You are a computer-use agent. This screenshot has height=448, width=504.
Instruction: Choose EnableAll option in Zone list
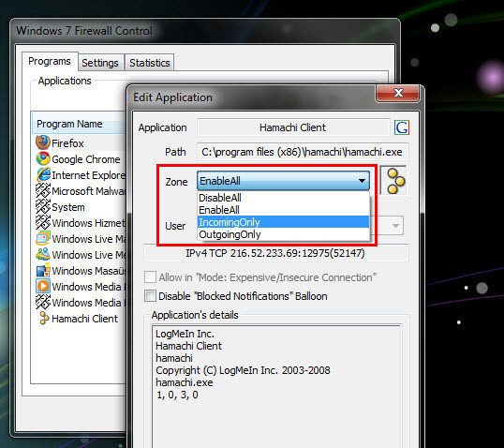click(x=283, y=210)
